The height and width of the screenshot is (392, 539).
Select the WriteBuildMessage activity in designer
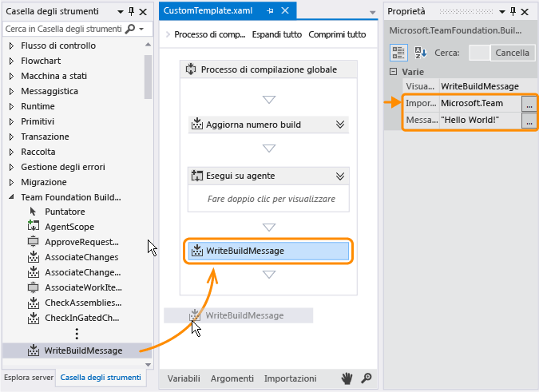[x=268, y=251]
